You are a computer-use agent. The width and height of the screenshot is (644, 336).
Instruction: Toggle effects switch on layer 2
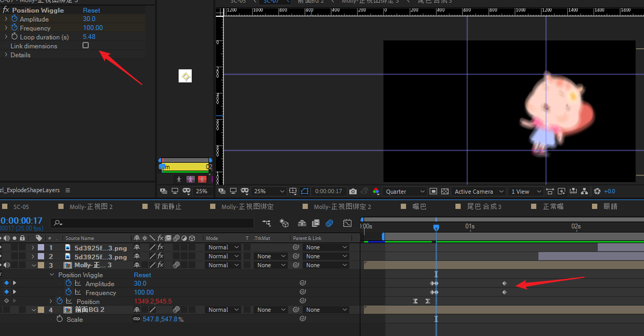coord(161,256)
